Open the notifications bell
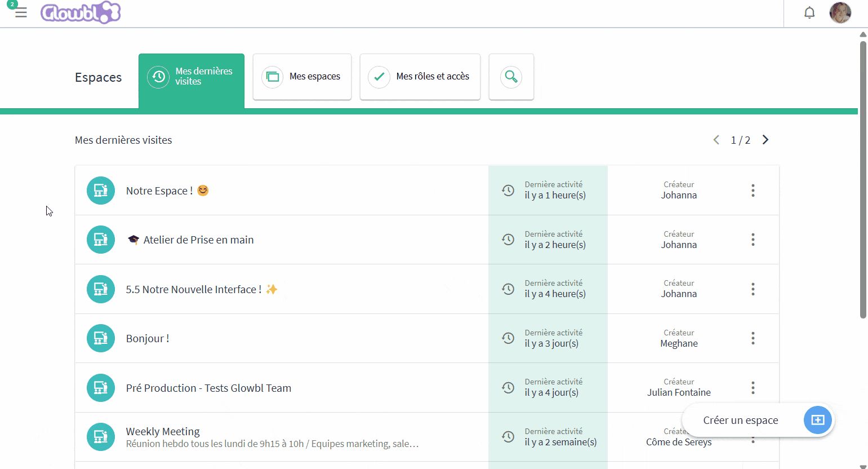868x469 pixels. pos(809,12)
